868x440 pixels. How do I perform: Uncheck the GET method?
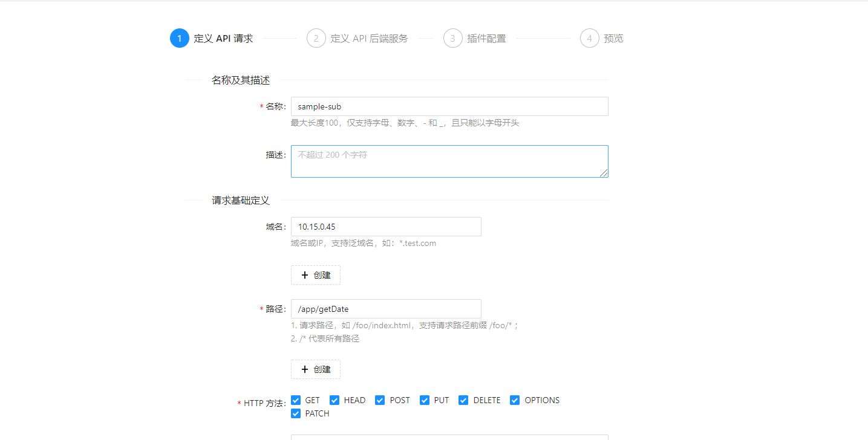296,400
